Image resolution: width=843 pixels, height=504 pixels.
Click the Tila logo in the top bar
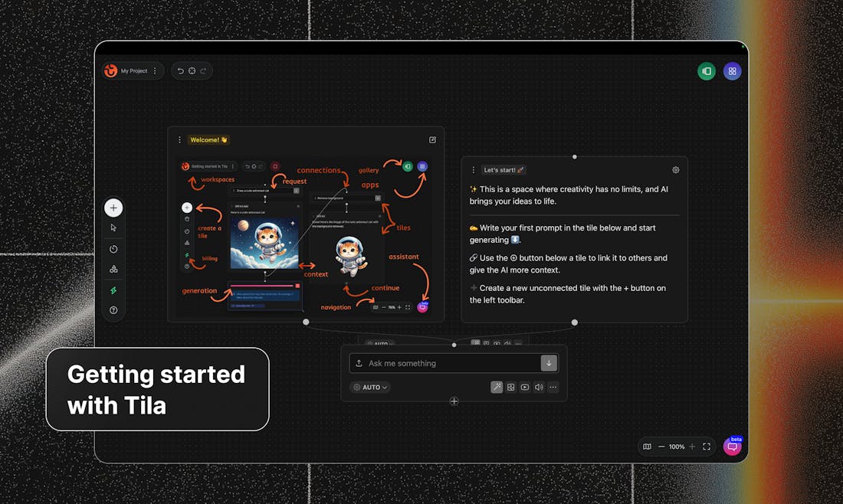(x=111, y=71)
